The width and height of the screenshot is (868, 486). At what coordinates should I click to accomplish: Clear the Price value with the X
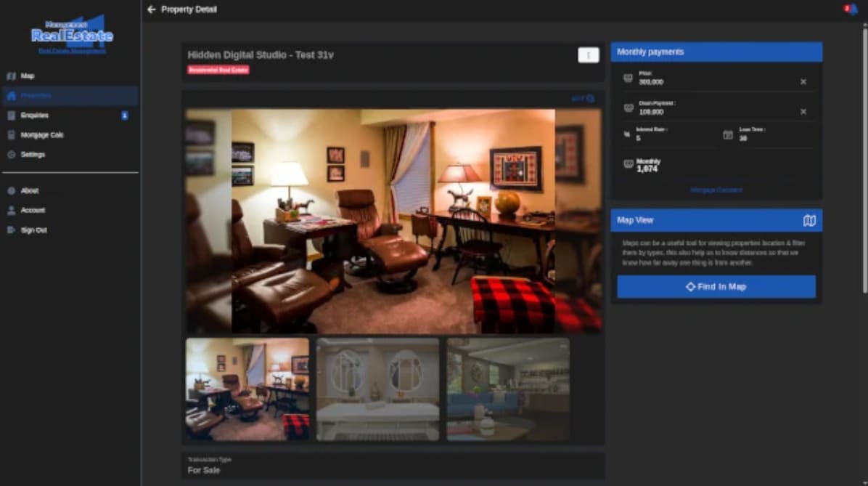[x=803, y=81]
